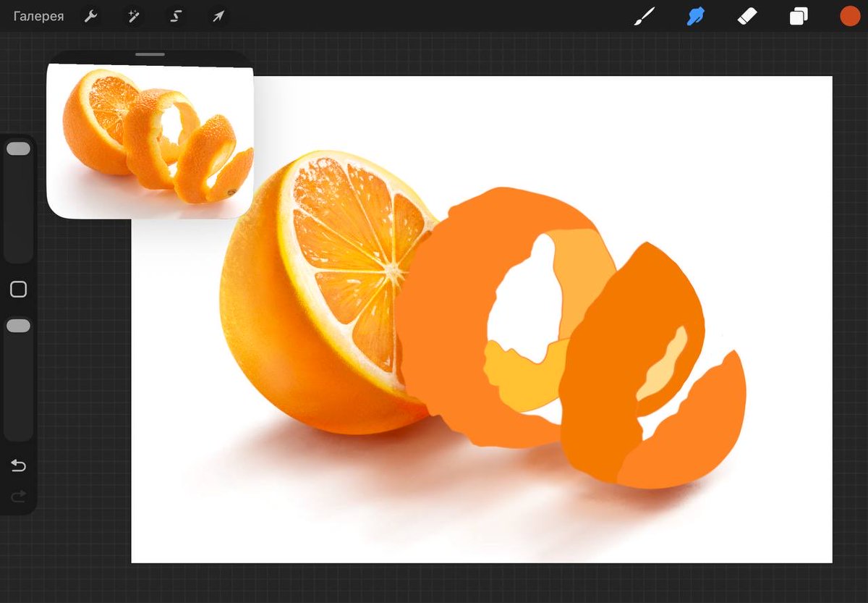The image size is (868, 603).
Task: Tap the brush opacity slider handle
Action: click(18, 326)
